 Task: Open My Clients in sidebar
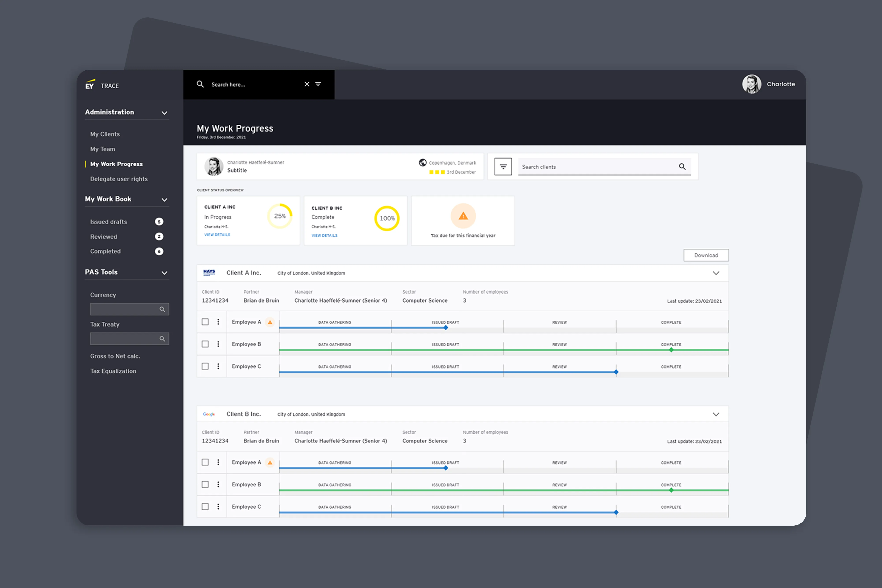pos(105,134)
